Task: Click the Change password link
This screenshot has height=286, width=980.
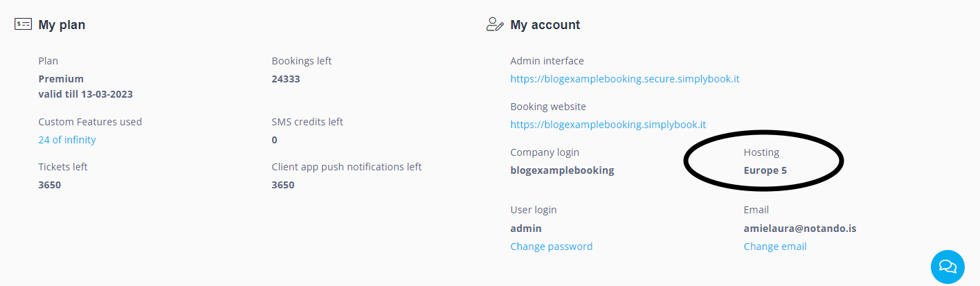Action: click(x=552, y=247)
